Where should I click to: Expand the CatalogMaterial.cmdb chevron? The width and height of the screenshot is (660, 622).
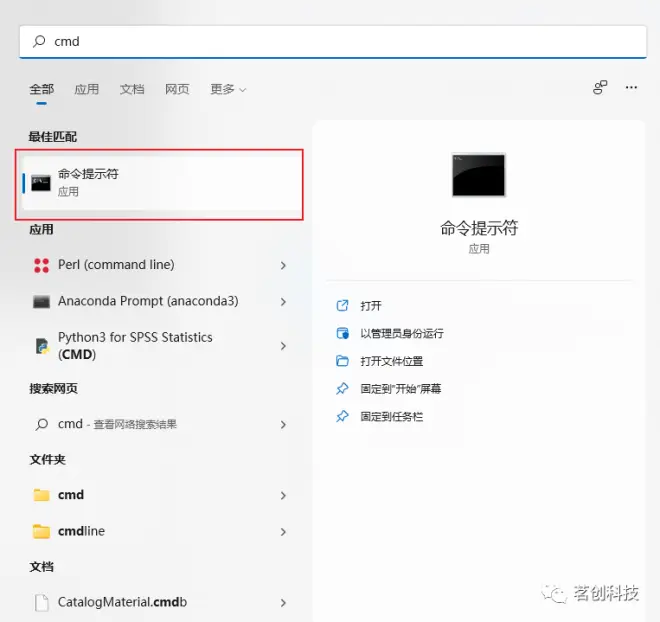(x=283, y=603)
